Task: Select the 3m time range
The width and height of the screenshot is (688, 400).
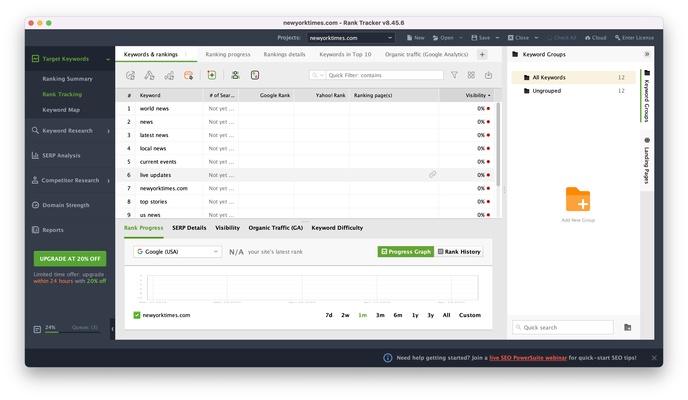Action: [380, 315]
